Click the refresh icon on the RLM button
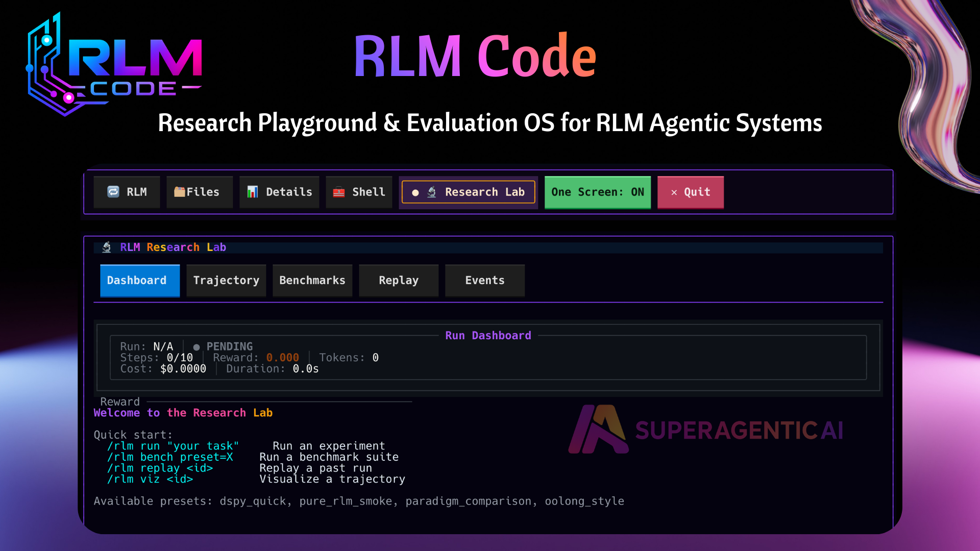Viewport: 980px width, 551px height. click(113, 192)
